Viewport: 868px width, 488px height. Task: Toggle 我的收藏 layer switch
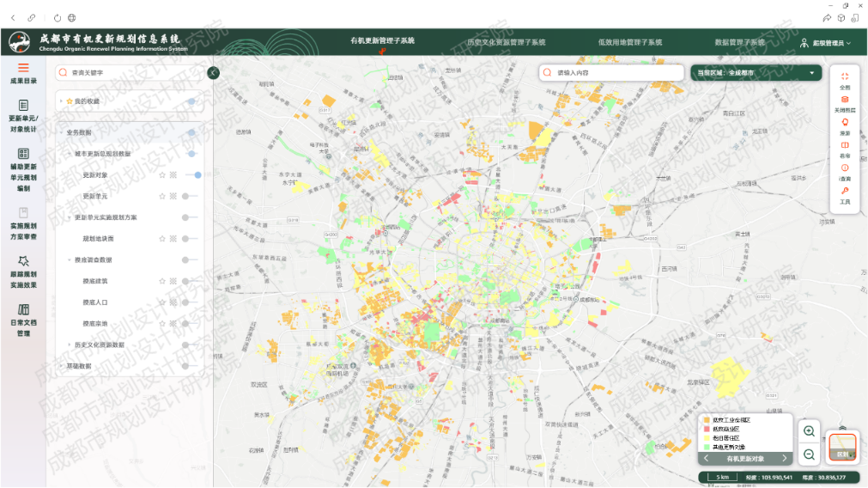(190, 101)
